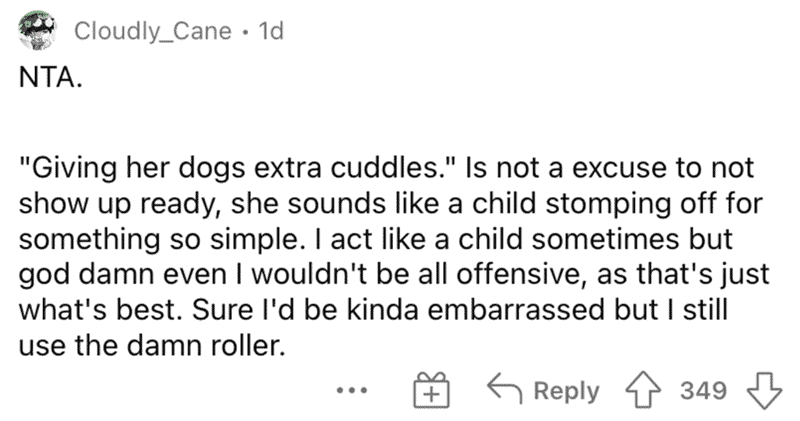
Task: Click the final line "use the damn roller."
Action: coord(152,345)
